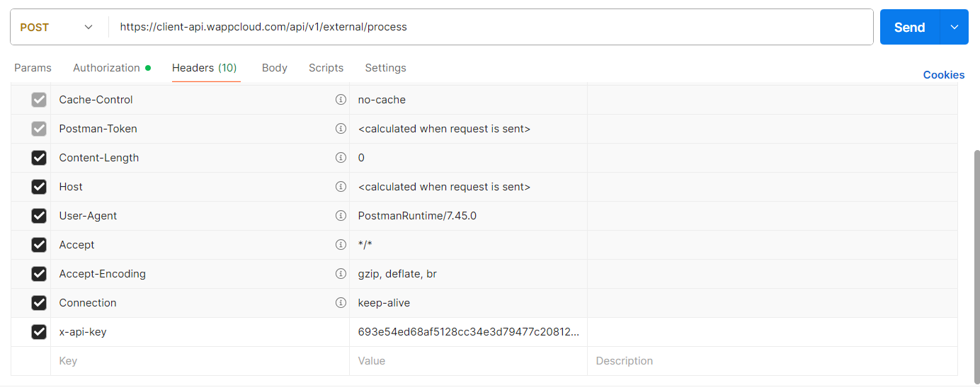Click the Content-Length value 0

[x=361, y=158]
